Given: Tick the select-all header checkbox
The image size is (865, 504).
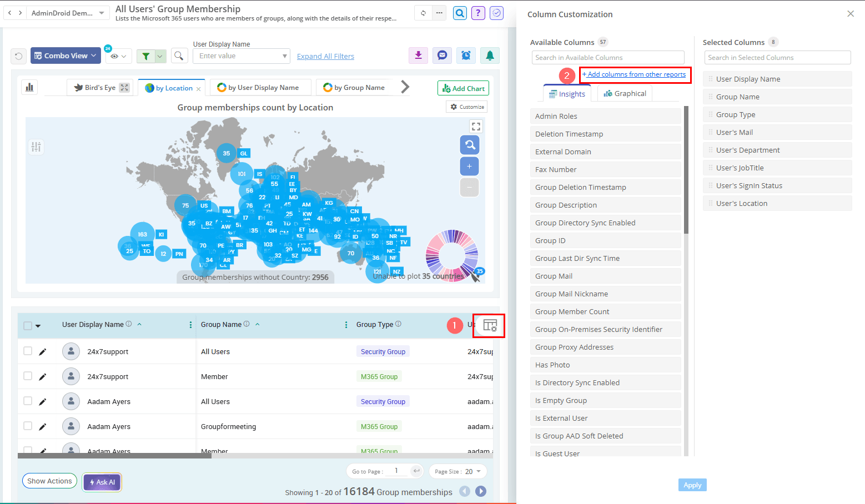Looking at the screenshot, I should (28, 326).
